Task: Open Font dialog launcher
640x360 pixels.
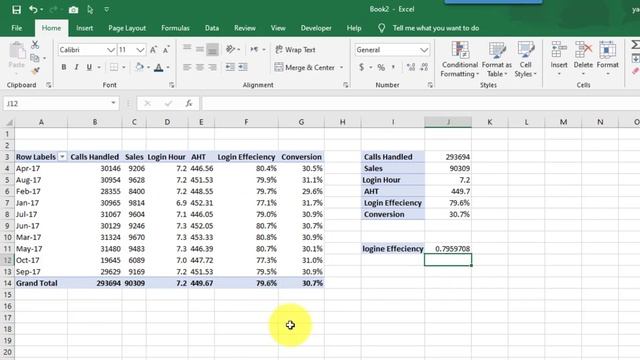Action: (x=171, y=85)
